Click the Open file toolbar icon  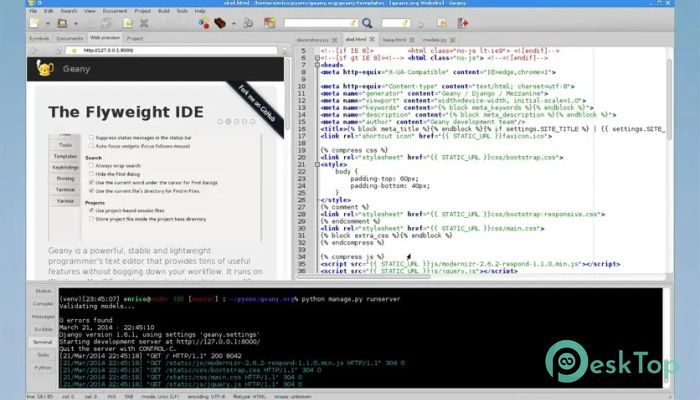(x=62, y=23)
